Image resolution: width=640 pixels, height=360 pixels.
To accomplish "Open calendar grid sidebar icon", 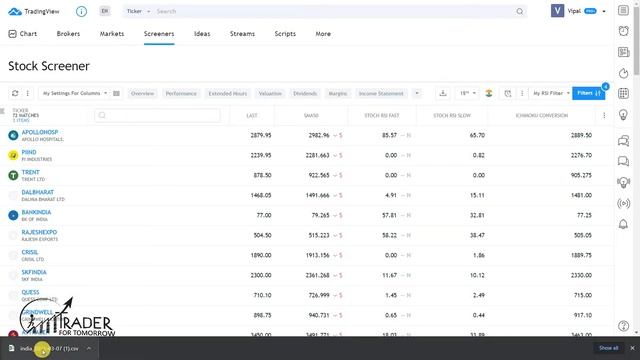I will [x=623, y=93].
